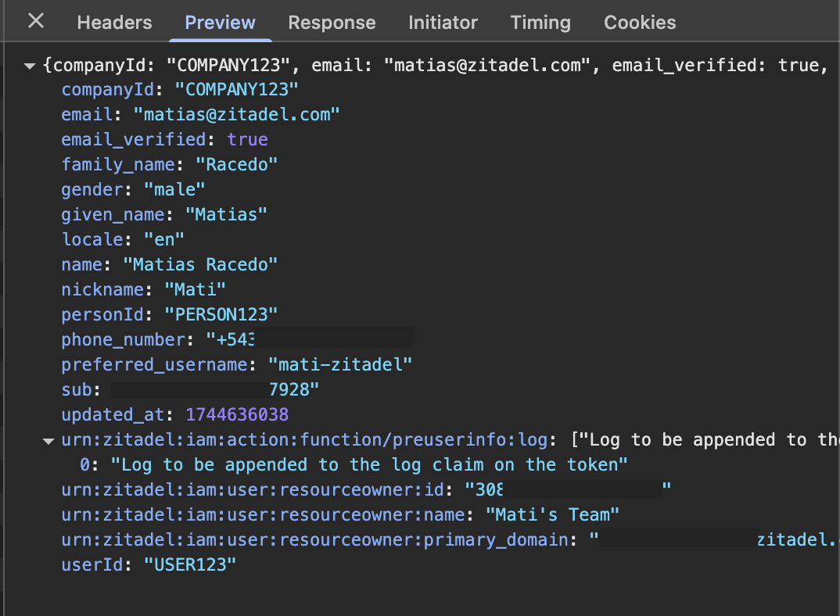Click array item 0 log string
The image size is (840, 616).
[x=369, y=464]
